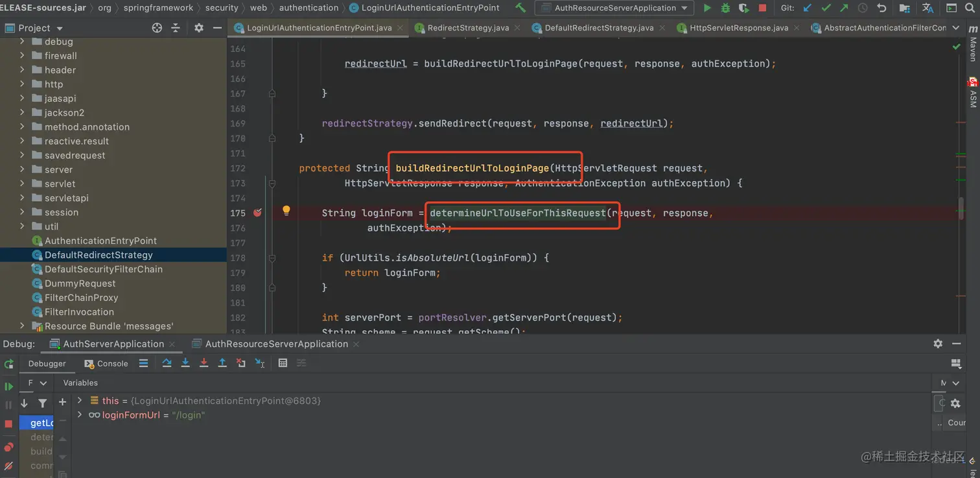Click the Git update project blue arrow

pos(808,8)
